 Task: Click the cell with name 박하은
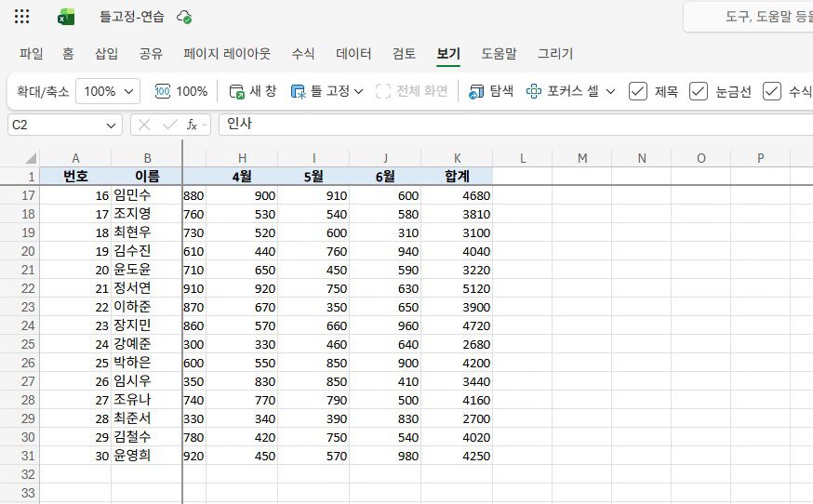tap(147, 363)
